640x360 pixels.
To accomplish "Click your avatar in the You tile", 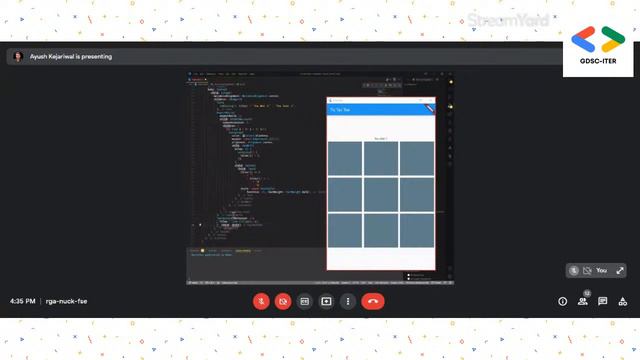I will coord(574,270).
